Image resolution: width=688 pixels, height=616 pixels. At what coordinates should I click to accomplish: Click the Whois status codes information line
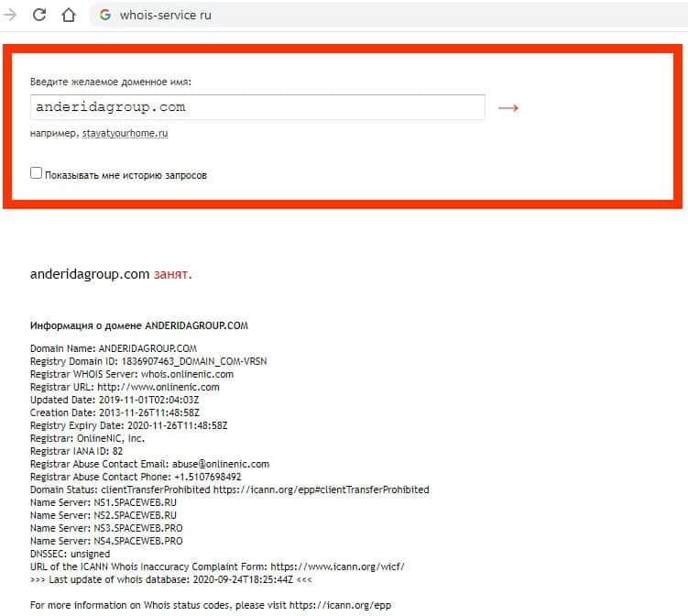pos(211,605)
